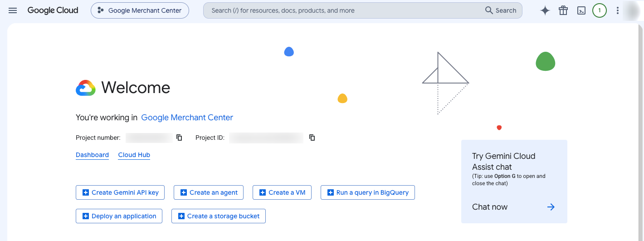This screenshot has width=644, height=241.
Task: Open the Dashboard link
Action: pyautogui.click(x=92, y=155)
